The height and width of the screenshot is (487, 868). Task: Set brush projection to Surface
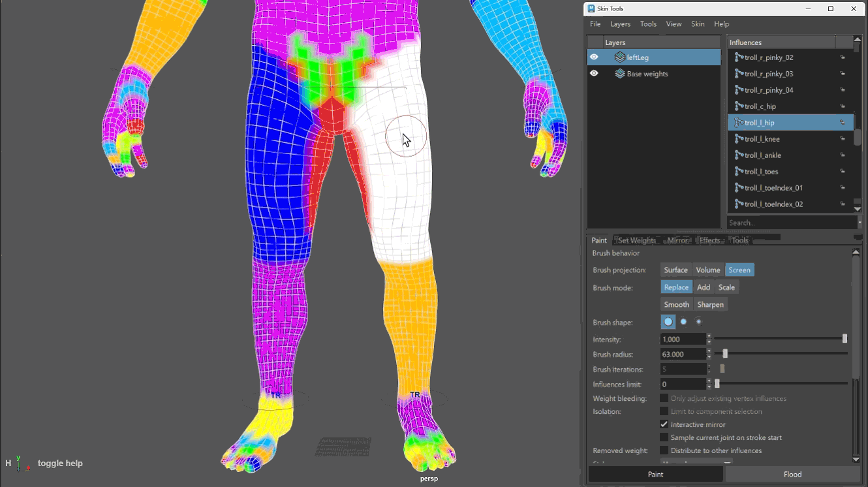pos(675,270)
